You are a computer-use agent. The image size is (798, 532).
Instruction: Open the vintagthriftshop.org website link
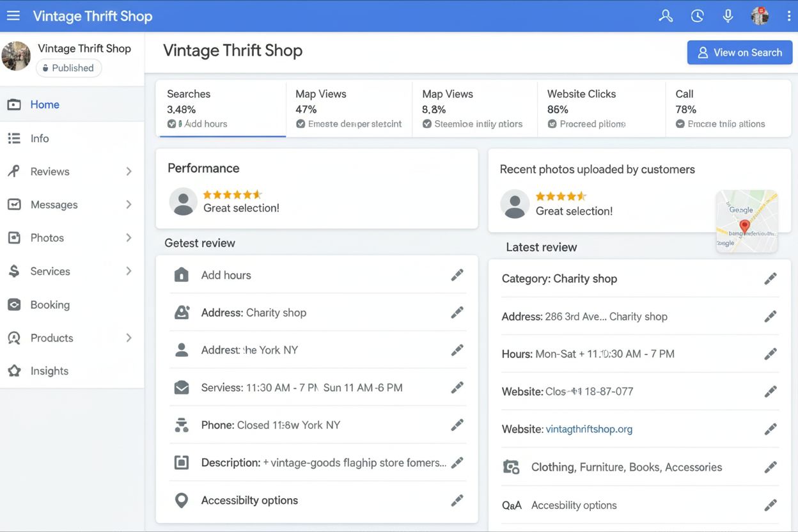pos(589,428)
